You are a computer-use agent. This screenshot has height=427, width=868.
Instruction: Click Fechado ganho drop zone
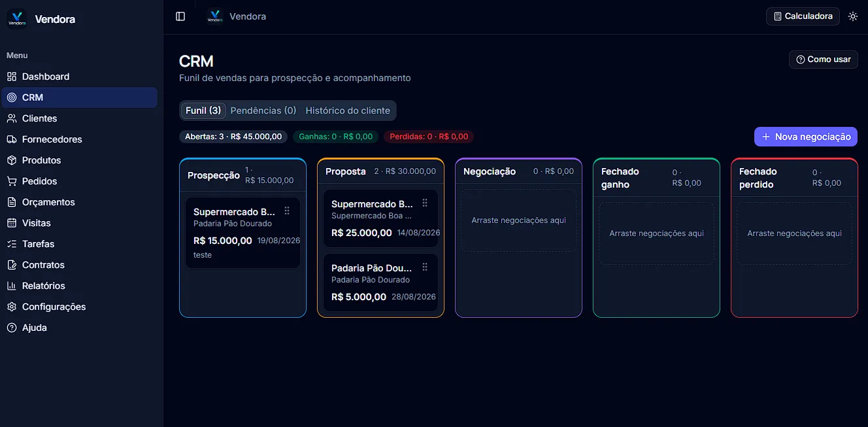pyautogui.click(x=656, y=233)
